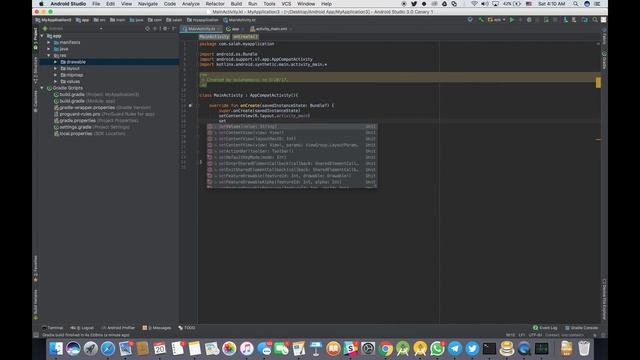Open Slack from the Dock
The height and width of the screenshot is (360, 640).
[x=351, y=349]
